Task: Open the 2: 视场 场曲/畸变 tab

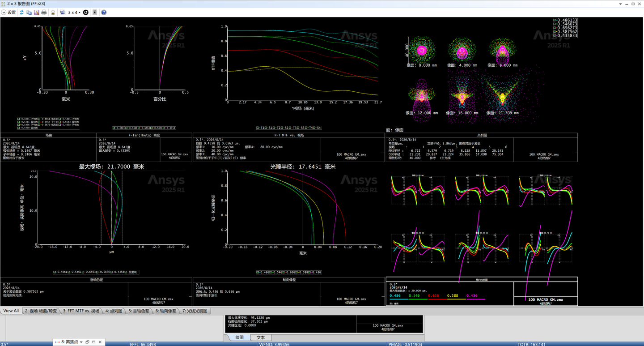Action: coord(41,311)
